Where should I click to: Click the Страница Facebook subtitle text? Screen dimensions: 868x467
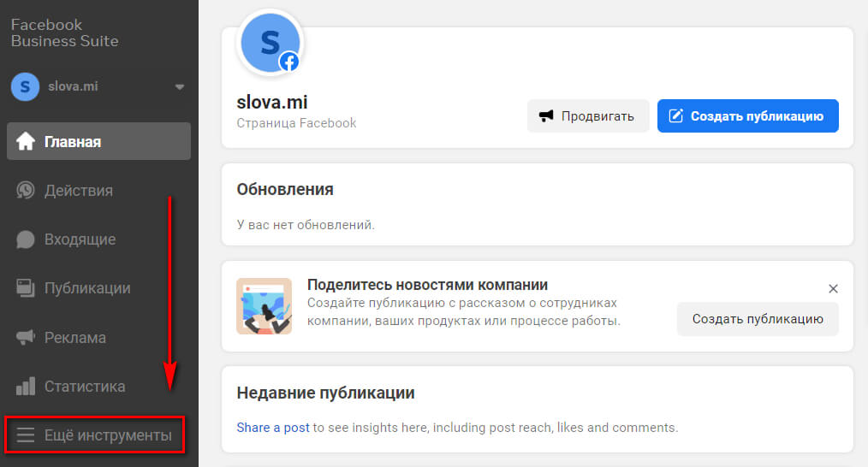296,123
